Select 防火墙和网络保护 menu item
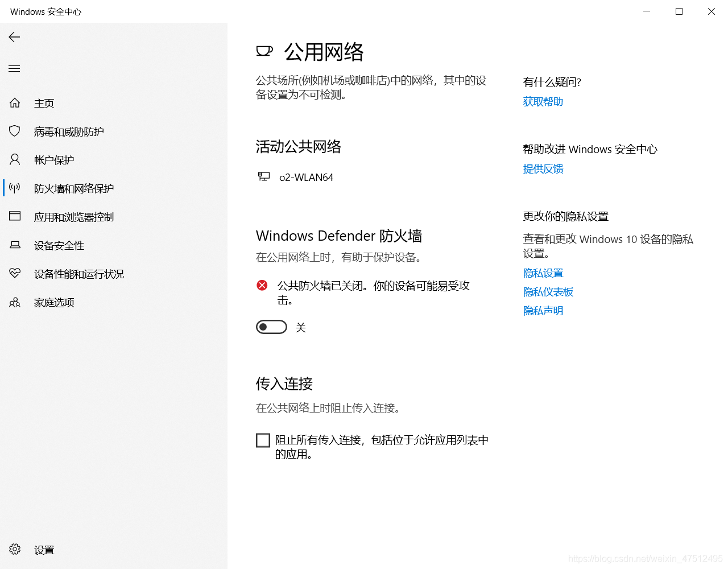This screenshot has width=728, height=569. [x=74, y=188]
